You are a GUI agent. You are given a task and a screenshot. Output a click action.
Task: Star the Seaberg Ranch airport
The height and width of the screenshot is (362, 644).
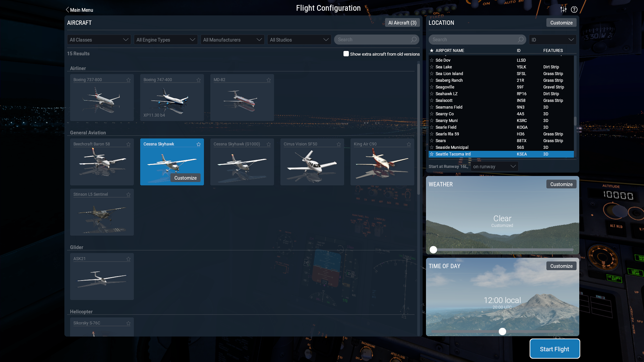point(432,80)
